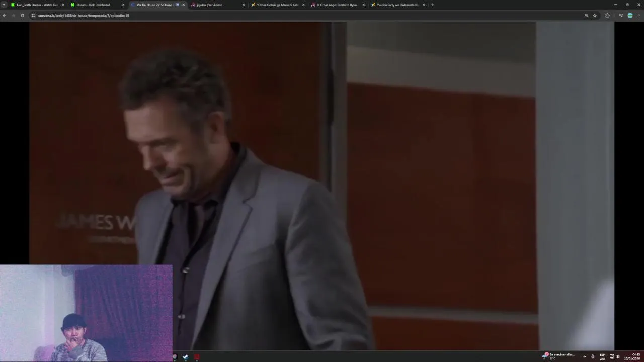Screen dimensions: 644x362
Task: Reload the cuevana page
Action: coord(22,16)
